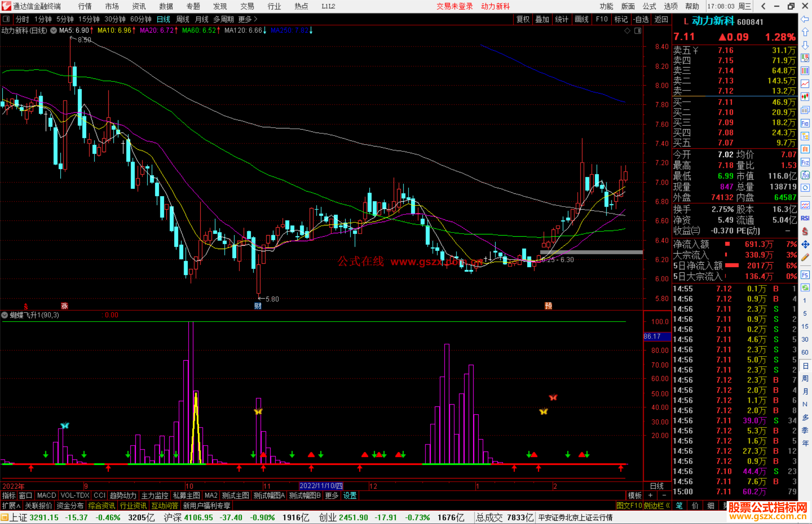The width and height of the screenshot is (812, 524).
Task: Switch to the MACD indicator tab
Action: pyautogui.click(x=47, y=495)
